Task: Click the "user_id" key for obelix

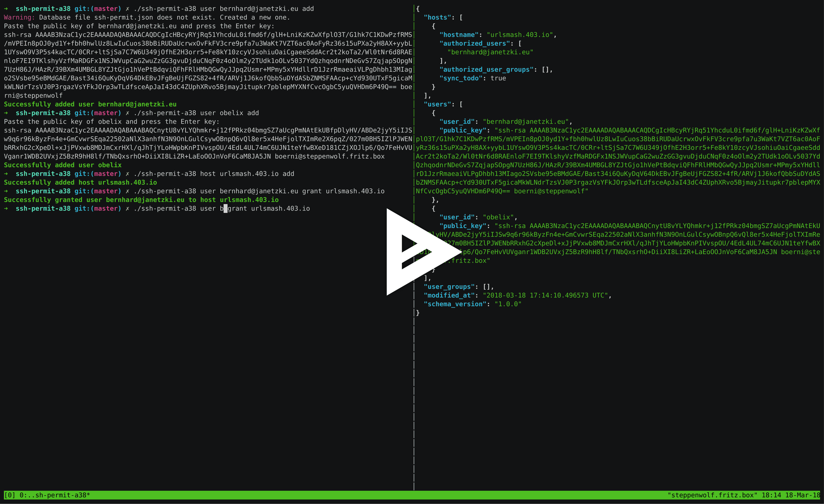Action: click(x=457, y=217)
